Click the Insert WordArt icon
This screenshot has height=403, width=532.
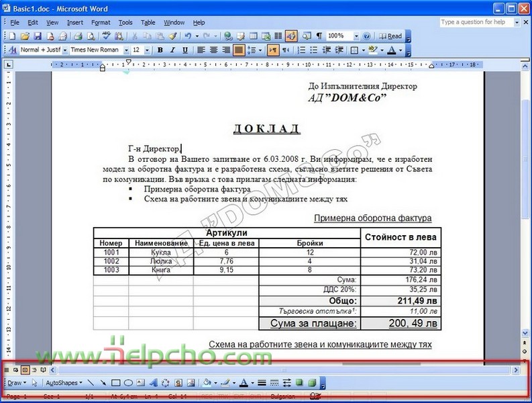point(154,383)
